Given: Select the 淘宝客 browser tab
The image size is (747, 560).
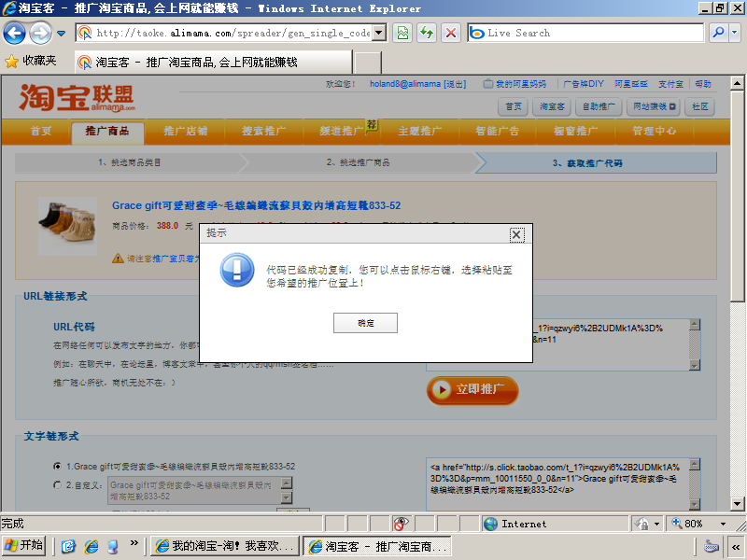Looking at the screenshot, I should tap(214, 62).
